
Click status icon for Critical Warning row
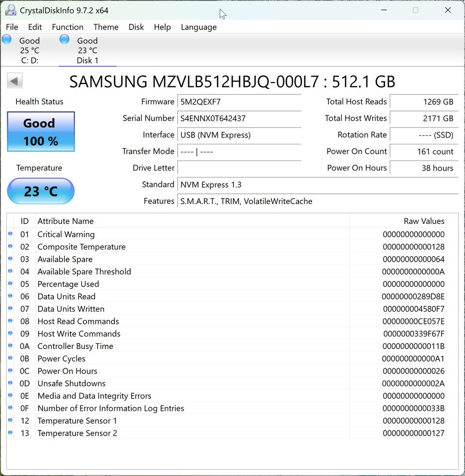(11, 234)
